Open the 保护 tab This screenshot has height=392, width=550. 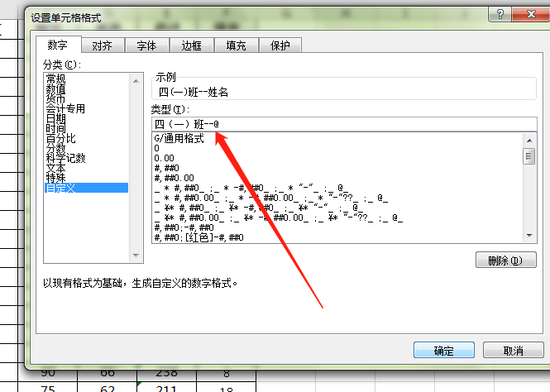coord(280,45)
